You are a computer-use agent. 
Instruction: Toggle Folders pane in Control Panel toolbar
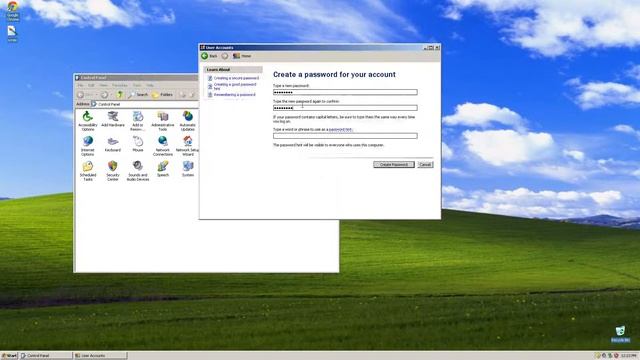(x=162, y=95)
